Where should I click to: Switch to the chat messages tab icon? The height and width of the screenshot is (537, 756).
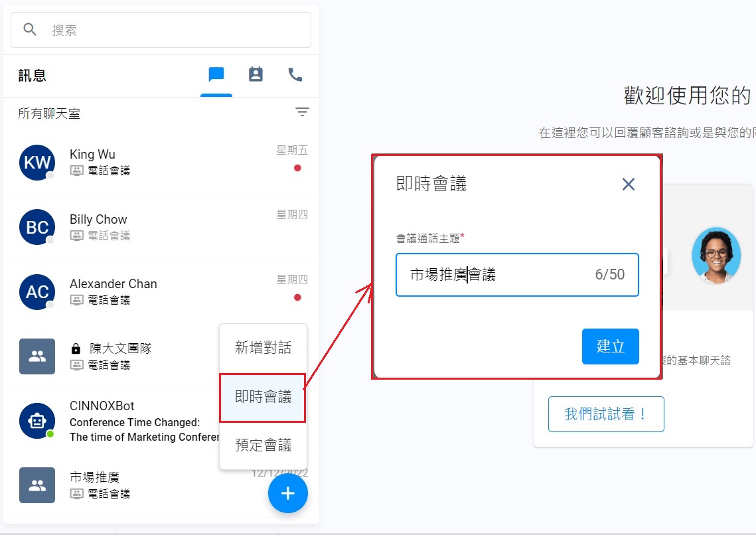pos(216,75)
